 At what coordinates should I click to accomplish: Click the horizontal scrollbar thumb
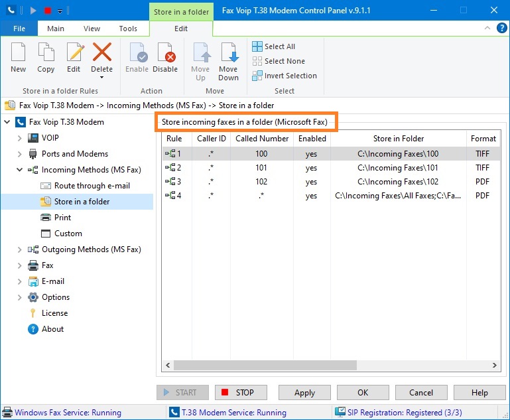(265, 365)
